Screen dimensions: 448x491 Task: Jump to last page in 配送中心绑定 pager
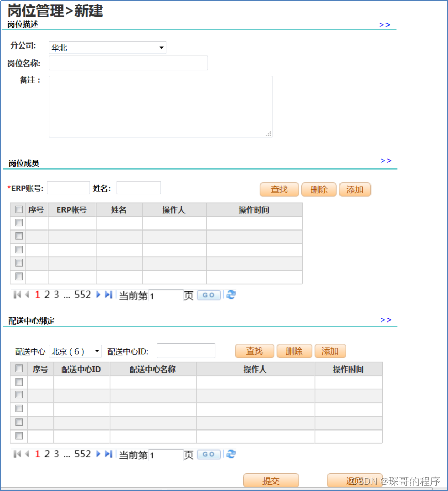pos(109,454)
